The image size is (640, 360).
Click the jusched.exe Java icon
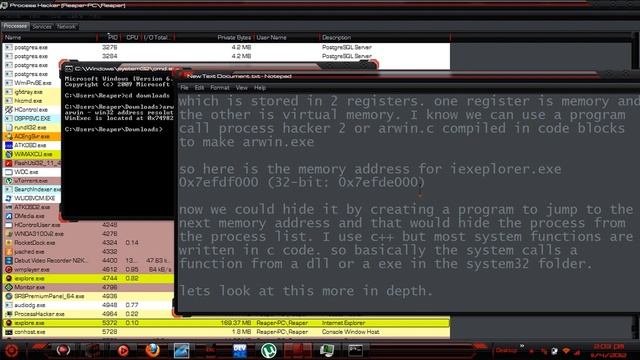pos(9,251)
